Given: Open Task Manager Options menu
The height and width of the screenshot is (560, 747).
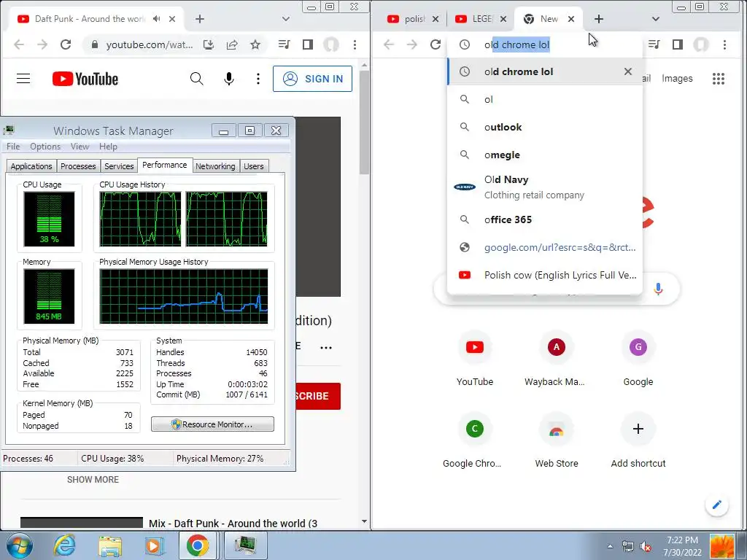Looking at the screenshot, I should [x=45, y=146].
